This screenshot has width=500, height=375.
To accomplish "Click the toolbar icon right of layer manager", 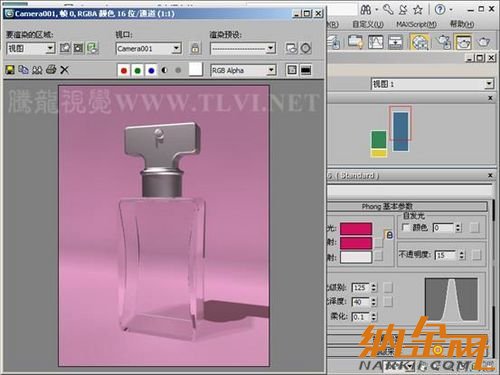I will click(x=355, y=41).
